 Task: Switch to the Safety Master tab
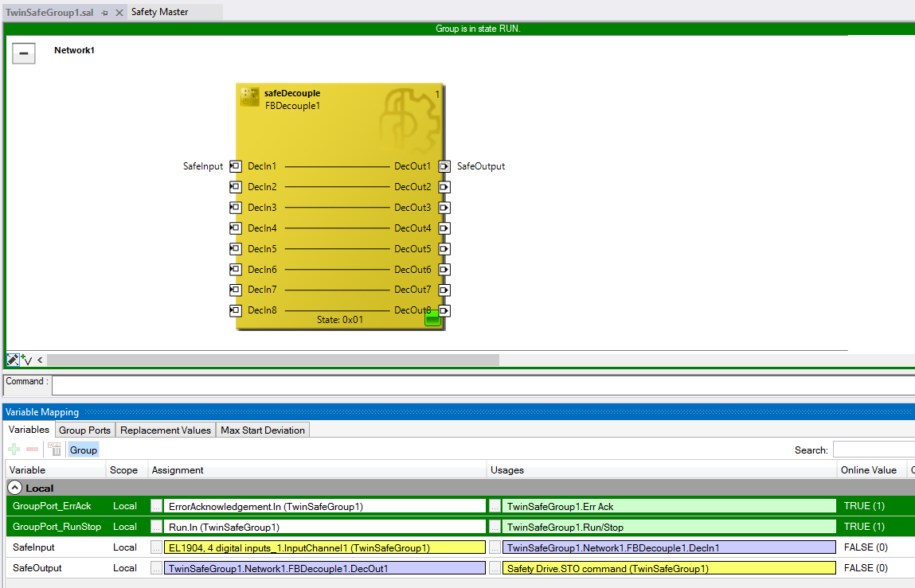pos(159,12)
